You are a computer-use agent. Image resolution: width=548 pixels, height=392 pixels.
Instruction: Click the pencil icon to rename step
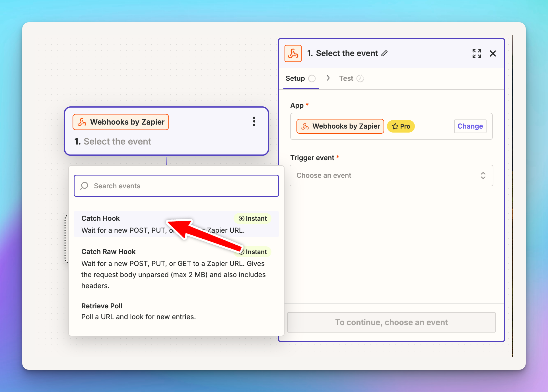[x=384, y=53]
